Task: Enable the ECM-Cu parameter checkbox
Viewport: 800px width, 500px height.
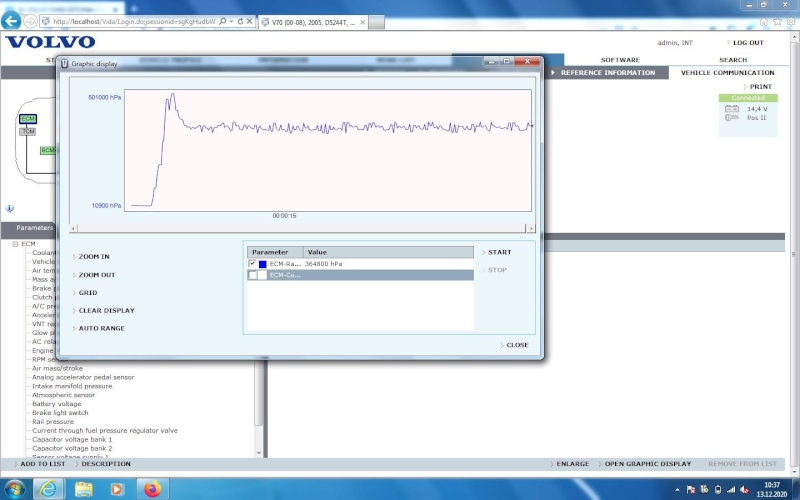Action: pyautogui.click(x=252, y=275)
